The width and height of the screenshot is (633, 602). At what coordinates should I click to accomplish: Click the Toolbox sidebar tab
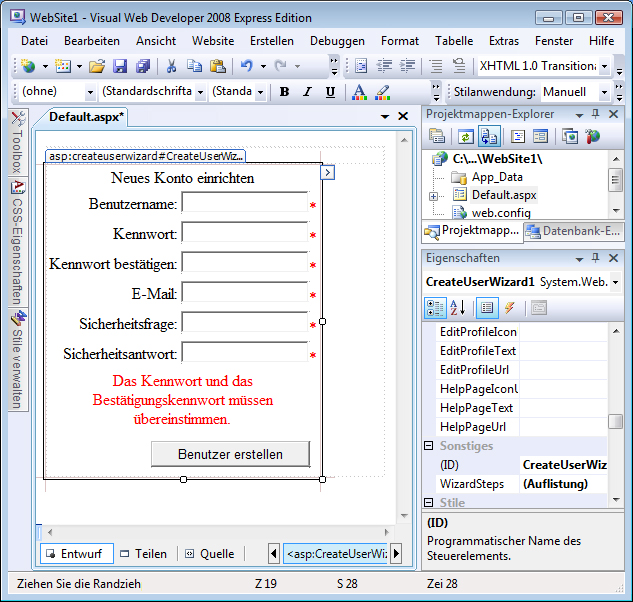pyautogui.click(x=18, y=142)
